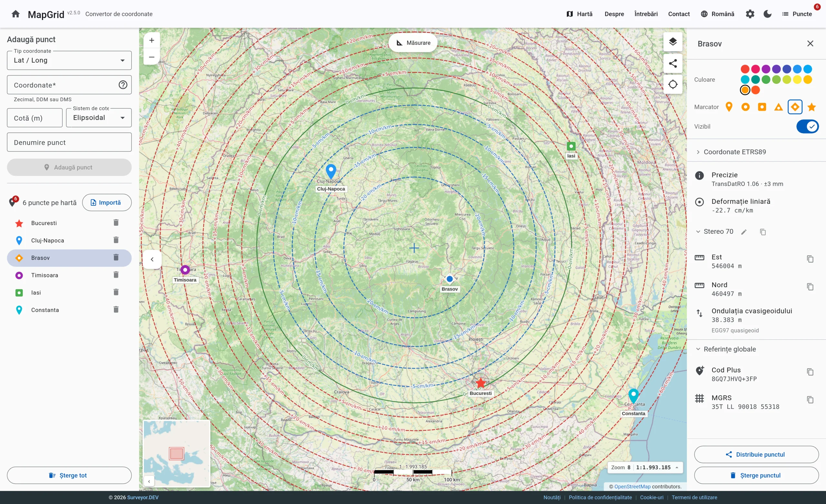Delete the Constanta point
This screenshot has width=826, height=504.
coord(116,310)
